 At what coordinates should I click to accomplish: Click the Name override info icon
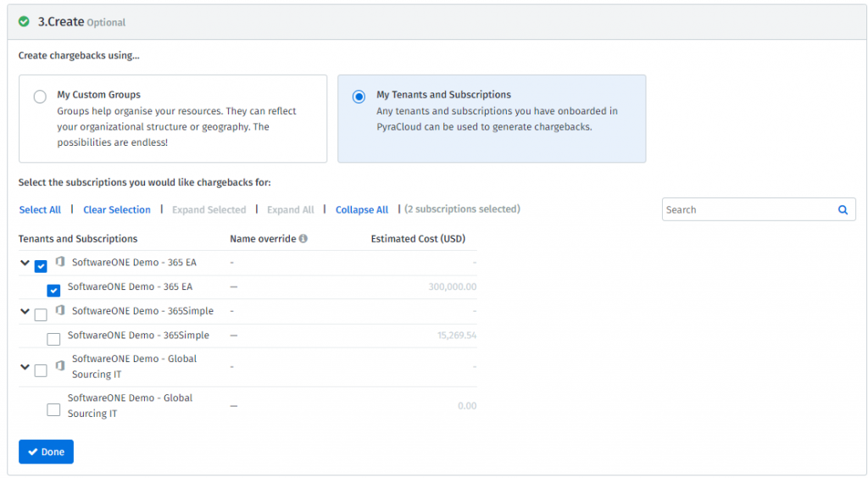[303, 239]
